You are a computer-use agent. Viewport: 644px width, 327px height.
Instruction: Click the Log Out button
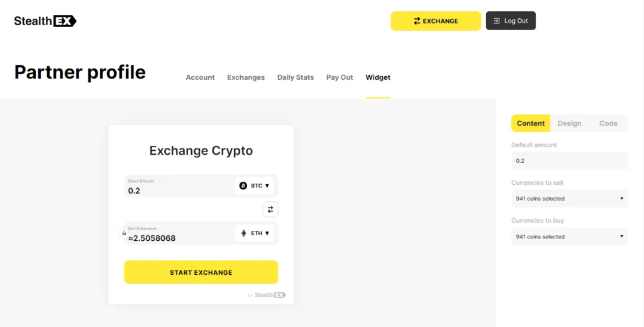click(511, 21)
